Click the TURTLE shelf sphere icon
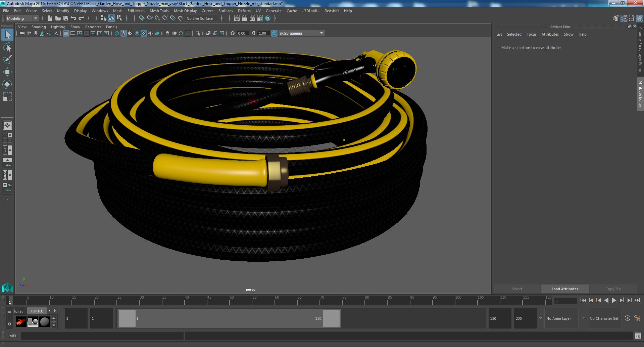Image resolution: width=644 pixels, height=347 pixels. point(45,322)
